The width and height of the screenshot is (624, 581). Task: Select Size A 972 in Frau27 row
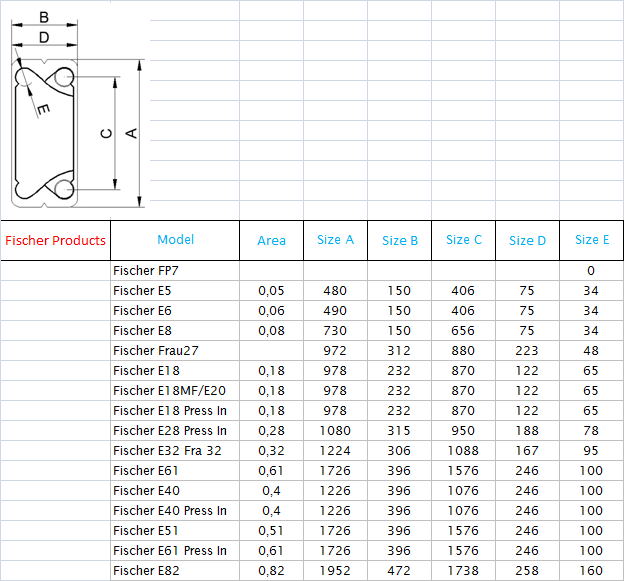coord(335,351)
